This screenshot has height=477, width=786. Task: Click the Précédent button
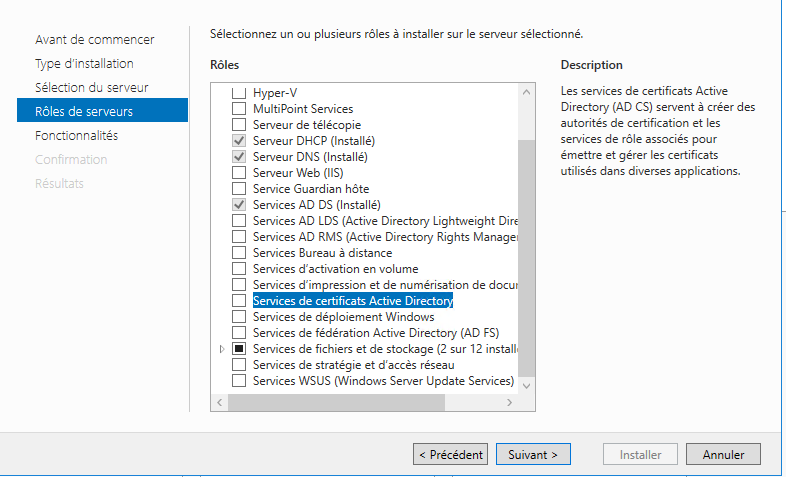tap(451, 454)
